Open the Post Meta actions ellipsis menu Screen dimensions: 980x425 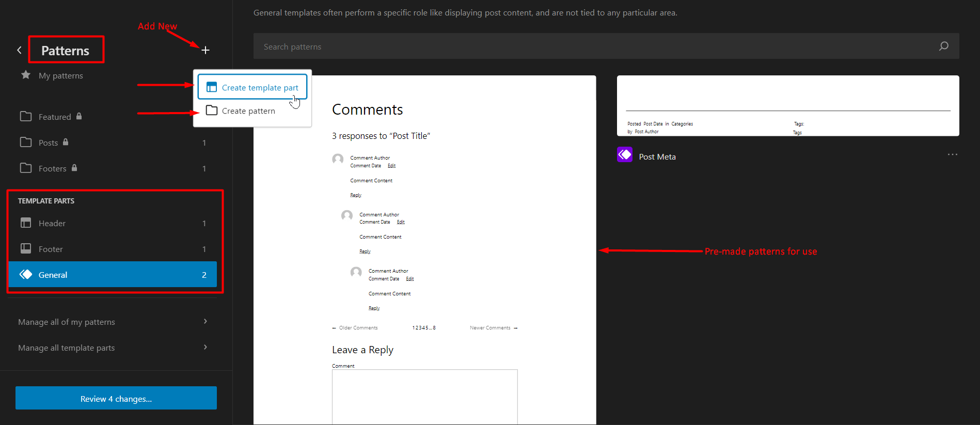point(953,154)
